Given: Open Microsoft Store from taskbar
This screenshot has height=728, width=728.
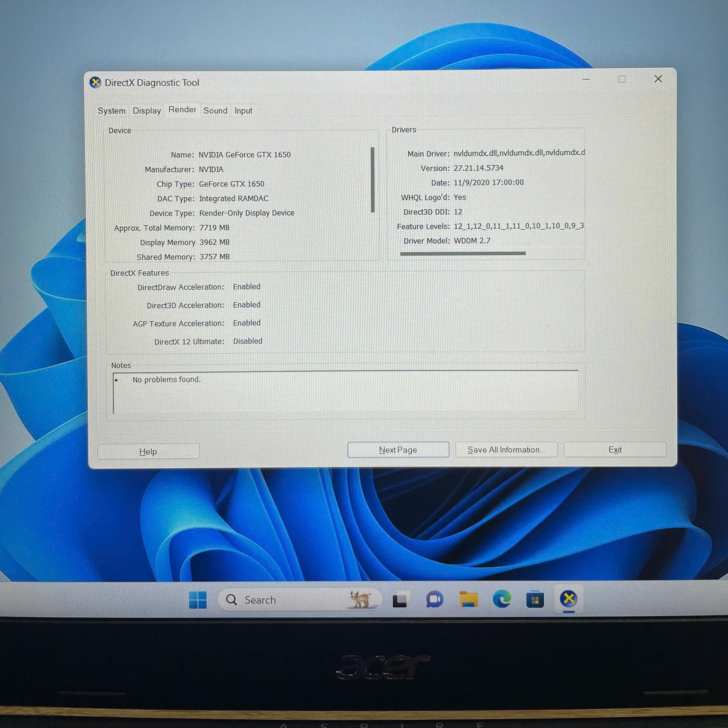Looking at the screenshot, I should point(535,599).
